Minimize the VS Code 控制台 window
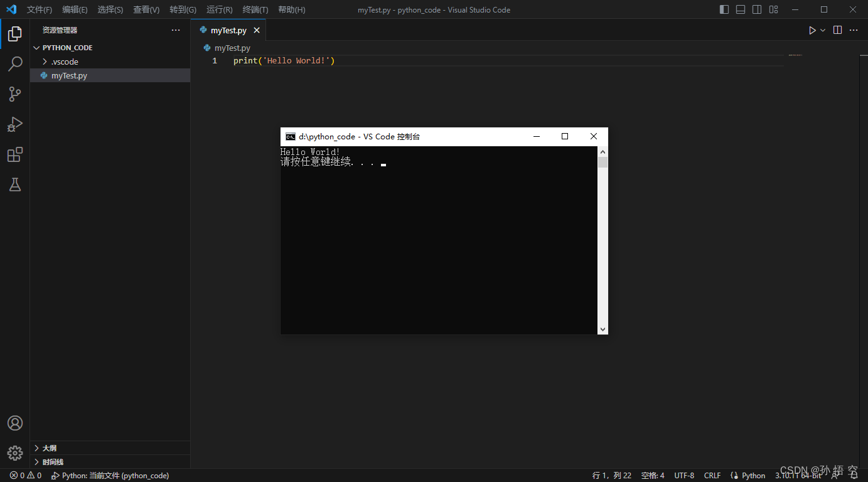The width and height of the screenshot is (868, 482). (537, 136)
